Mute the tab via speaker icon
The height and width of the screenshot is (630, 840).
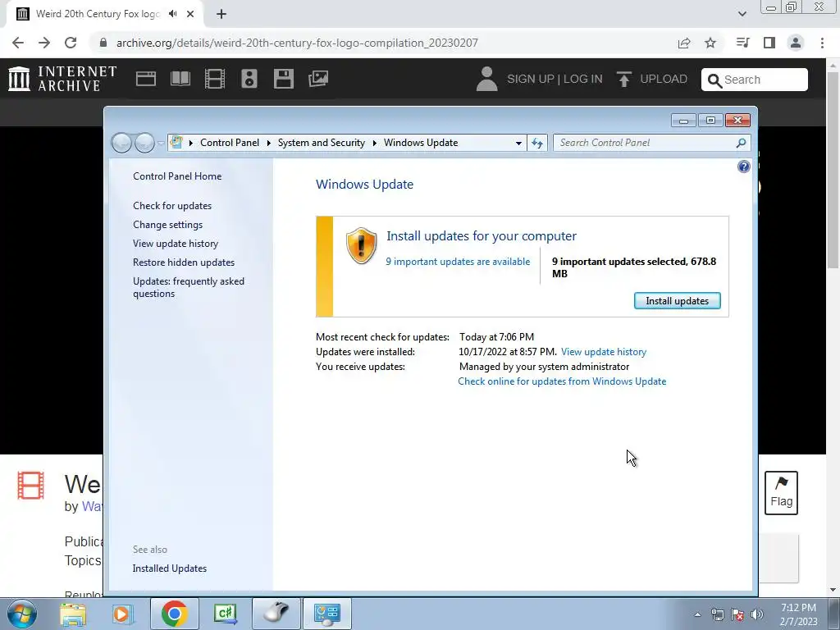point(172,14)
